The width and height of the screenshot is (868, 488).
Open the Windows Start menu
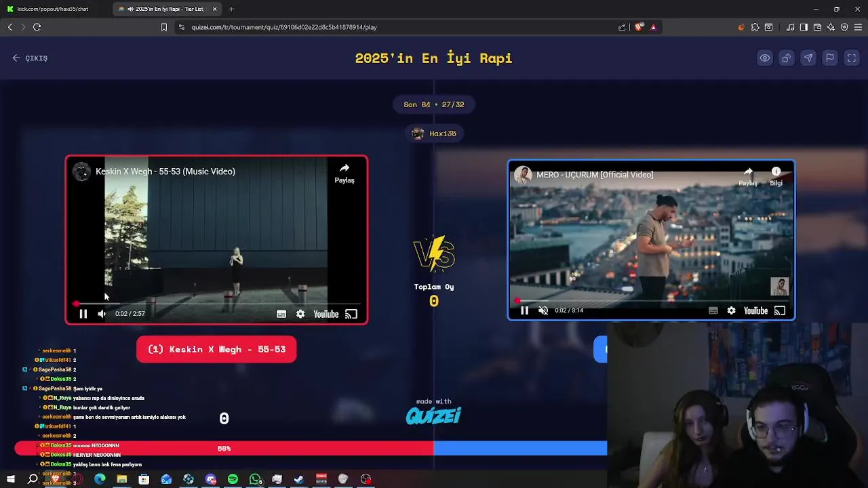pos(11,479)
